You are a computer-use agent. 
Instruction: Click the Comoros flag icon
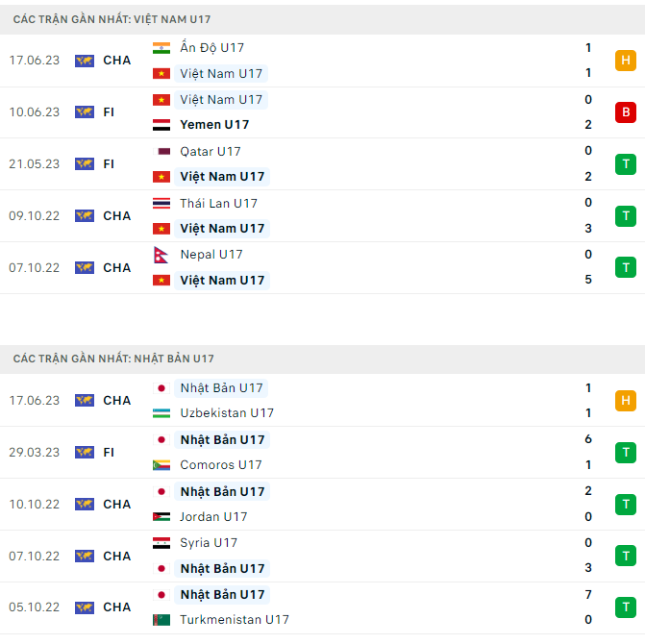161,465
